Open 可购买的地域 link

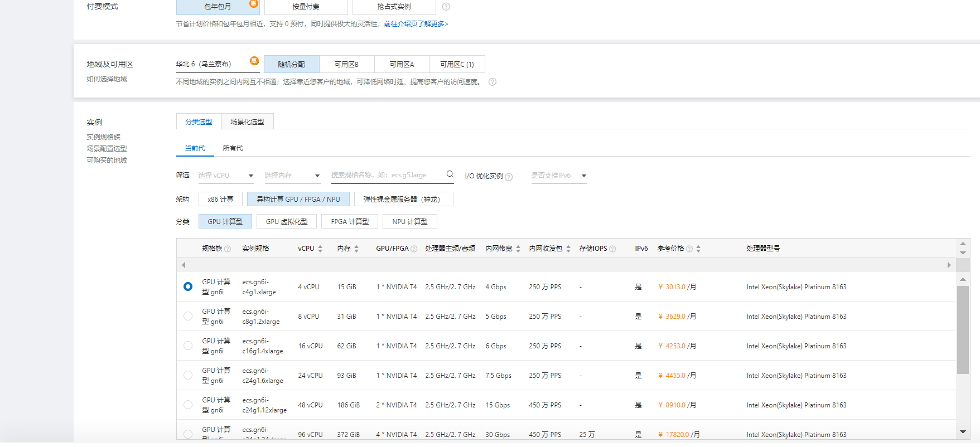(107, 161)
